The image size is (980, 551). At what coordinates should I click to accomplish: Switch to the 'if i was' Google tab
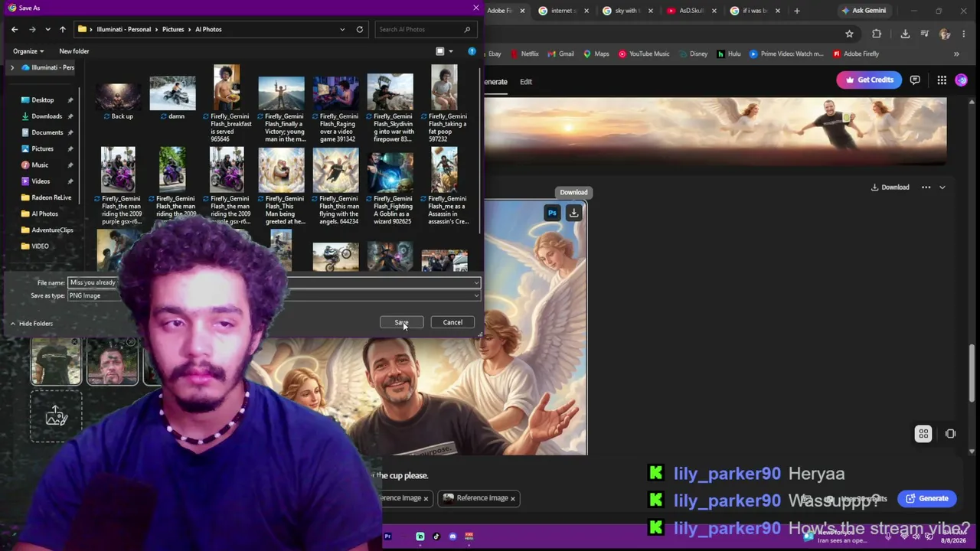[x=755, y=11]
